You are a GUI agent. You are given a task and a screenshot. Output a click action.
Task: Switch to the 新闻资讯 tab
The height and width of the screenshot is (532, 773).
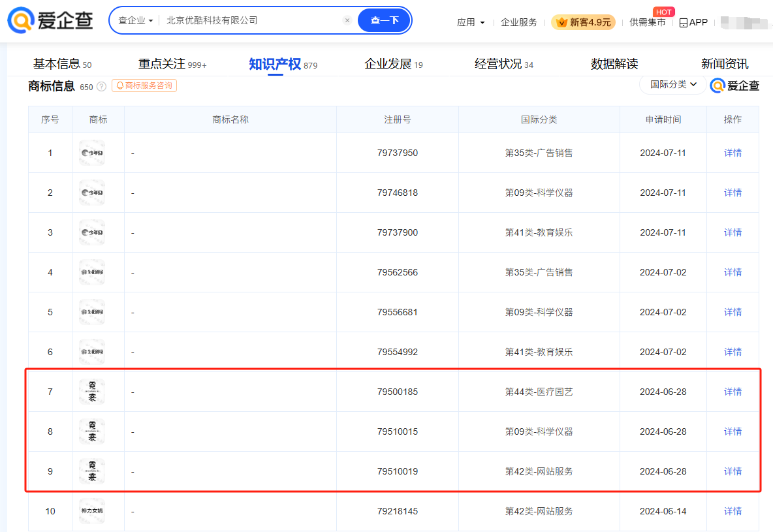(725, 64)
